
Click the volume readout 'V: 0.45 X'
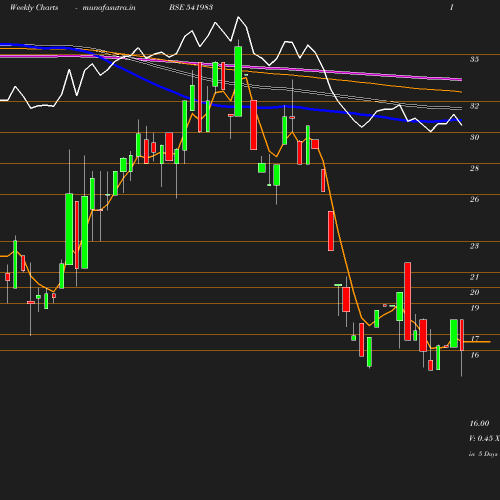(484, 438)
